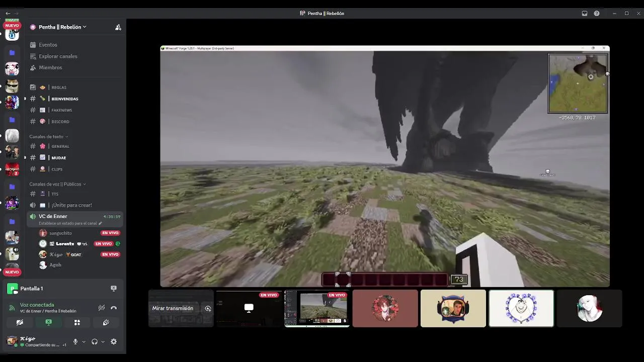Open the DISCORD channel
The height and width of the screenshot is (362, 644).
tap(75, 122)
